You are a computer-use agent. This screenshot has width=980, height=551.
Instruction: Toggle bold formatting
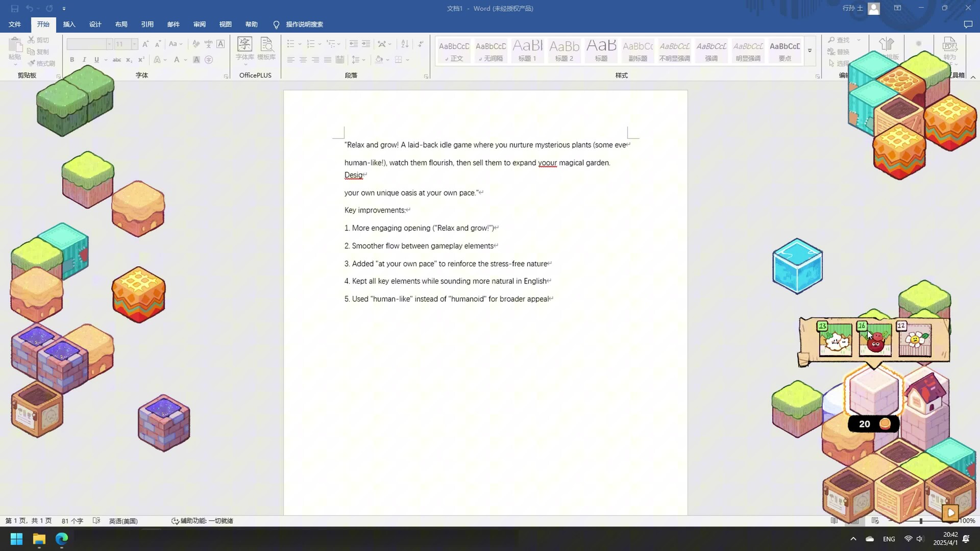pyautogui.click(x=72, y=60)
